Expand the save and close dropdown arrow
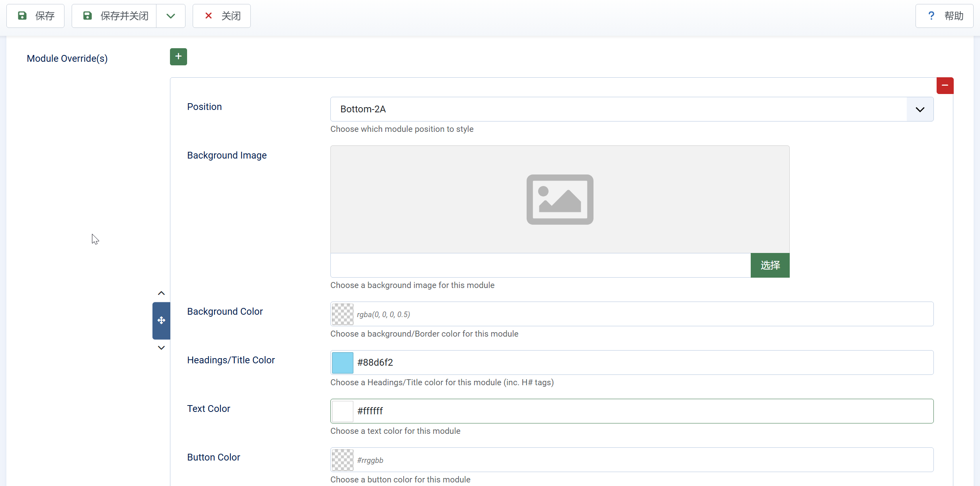The width and height of the screenshot is (980, 486). pos(171,16)
